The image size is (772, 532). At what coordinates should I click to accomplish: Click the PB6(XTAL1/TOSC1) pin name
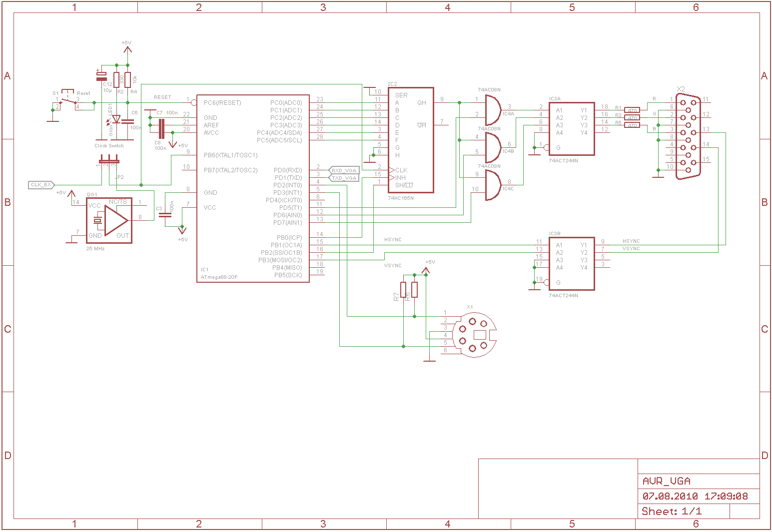tap(231, 155)
